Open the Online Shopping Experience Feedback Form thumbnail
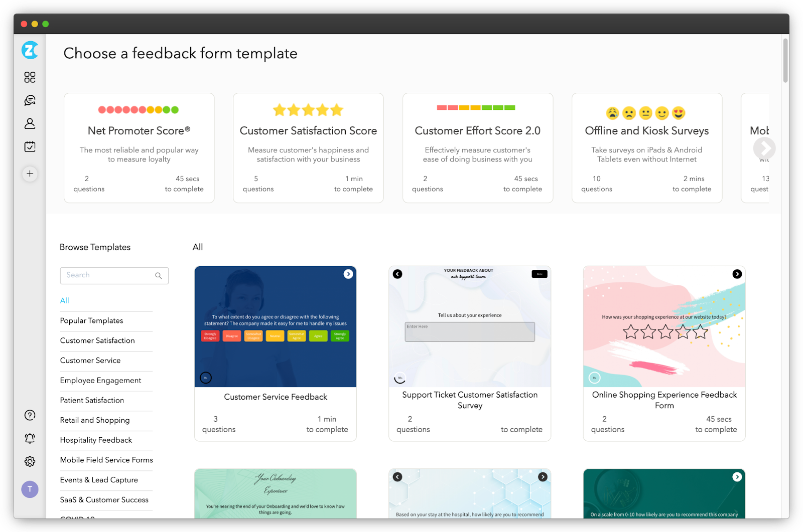Viewport: 803px width, 532px height. point(664,326)
